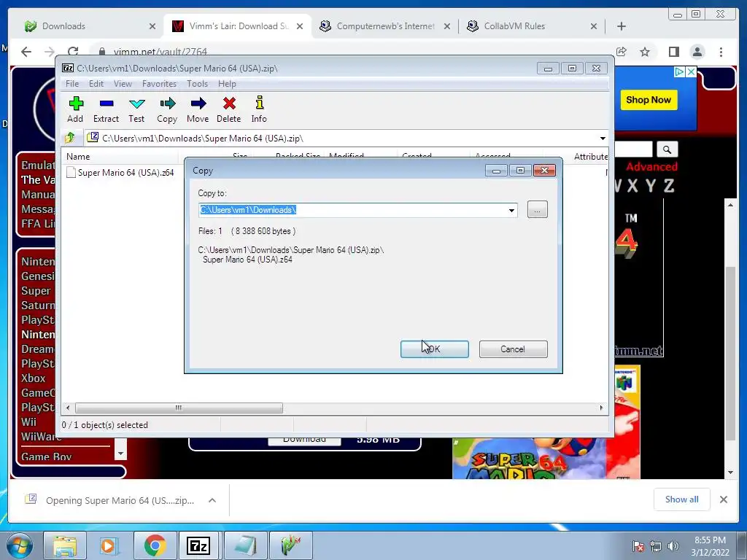This screenshot has height=560, width=747.
Task: Open Chrome three-dot menu
Action: click(721, 52)
